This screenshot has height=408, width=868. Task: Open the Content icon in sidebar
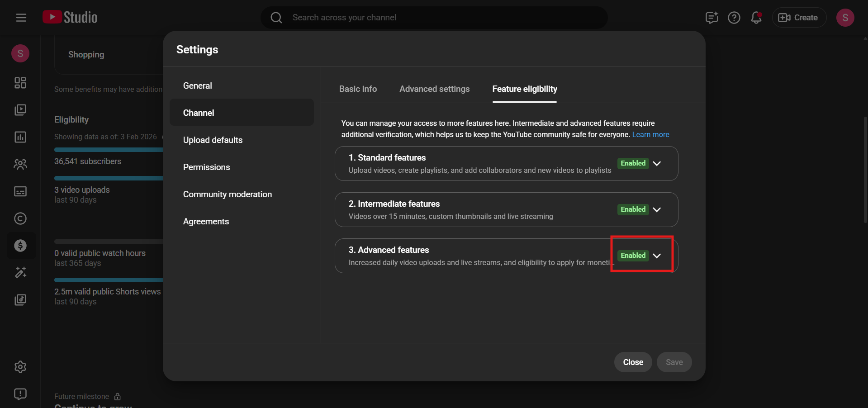coord(20,110)
